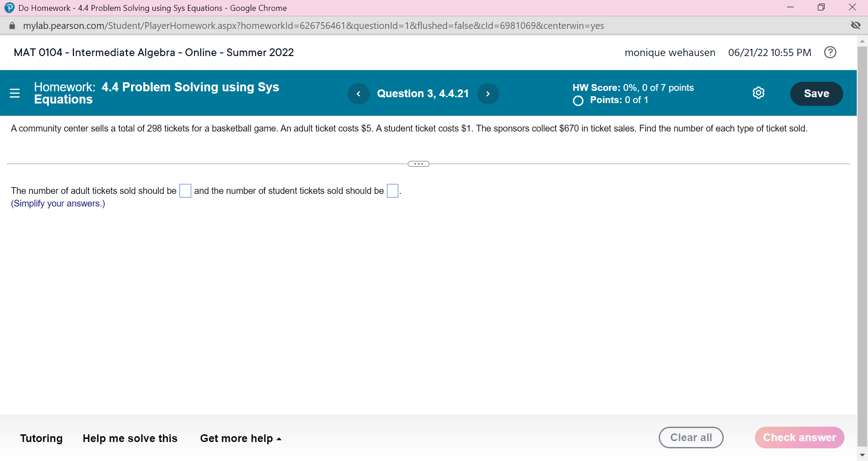
Task: Click the padlock icon in the address bar
Action: click(x=12, y=25)
